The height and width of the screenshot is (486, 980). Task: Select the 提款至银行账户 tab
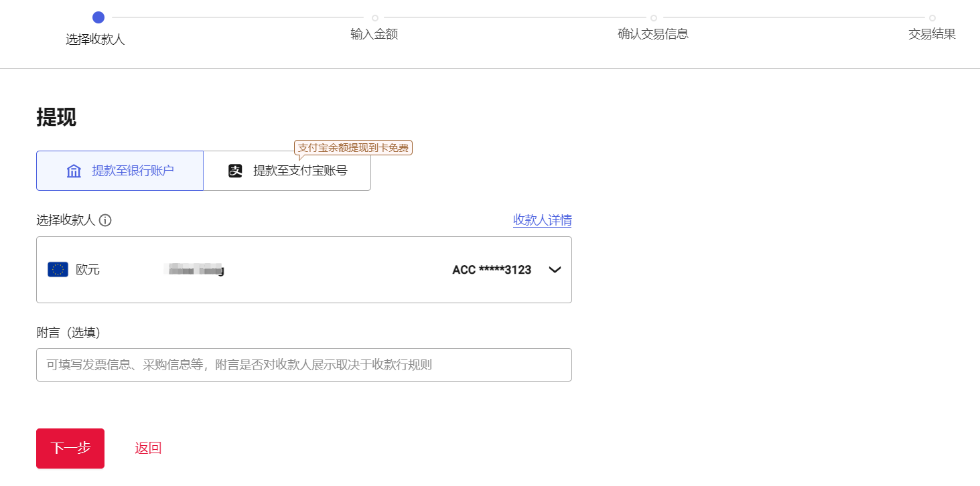click(120, 171)
